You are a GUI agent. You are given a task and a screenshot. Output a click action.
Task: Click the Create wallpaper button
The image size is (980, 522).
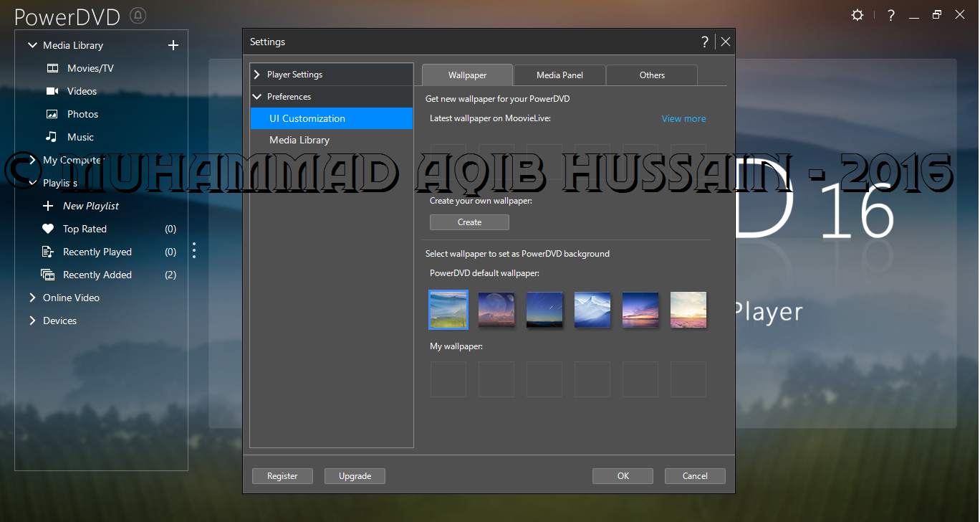point(469,222)
